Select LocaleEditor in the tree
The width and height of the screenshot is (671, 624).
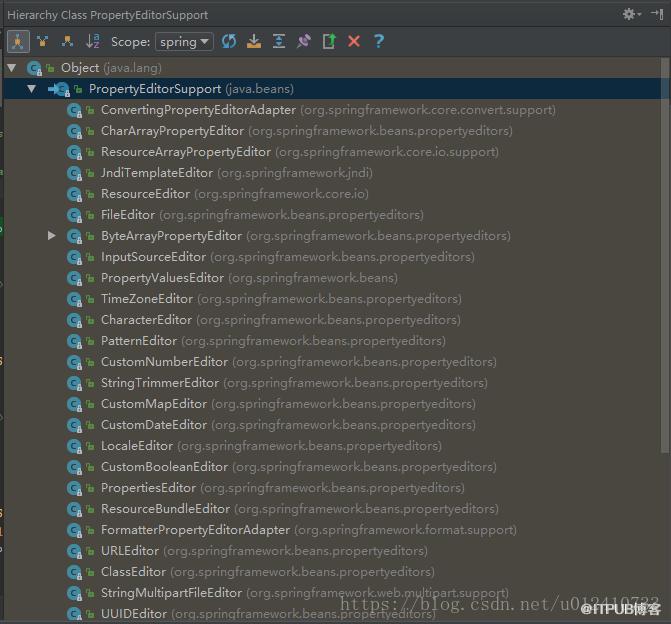pyautogui.click(x=137, y=446)
